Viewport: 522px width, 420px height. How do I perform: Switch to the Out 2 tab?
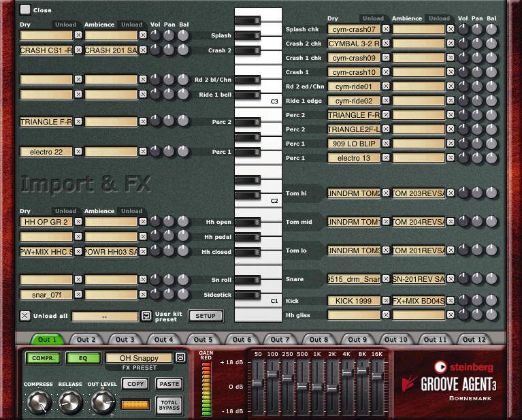pyautogui.click(x=86, y=340)
